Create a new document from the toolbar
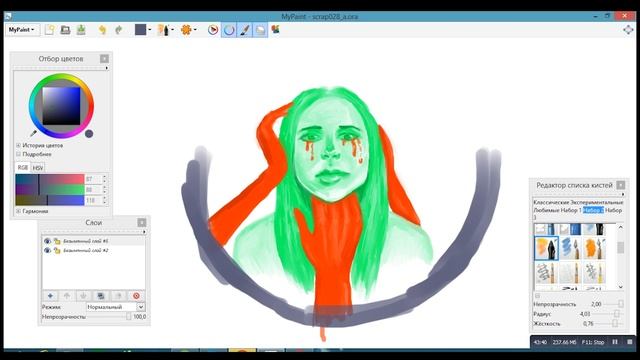640x360 pixels. (49, 30)
